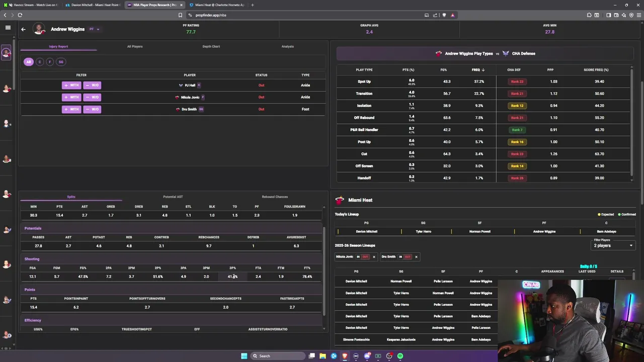Open Discord from taskbar
Viewport: 644px width, 362px height.
pos(367,356)
